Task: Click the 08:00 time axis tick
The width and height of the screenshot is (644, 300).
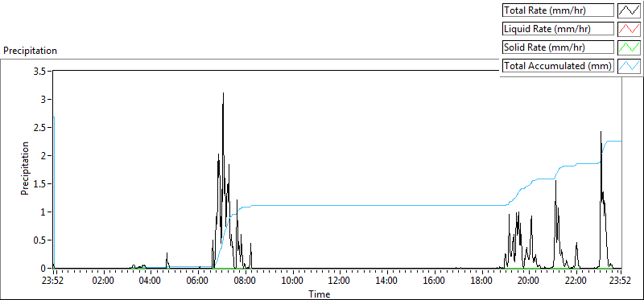Action: pos(246,282)
